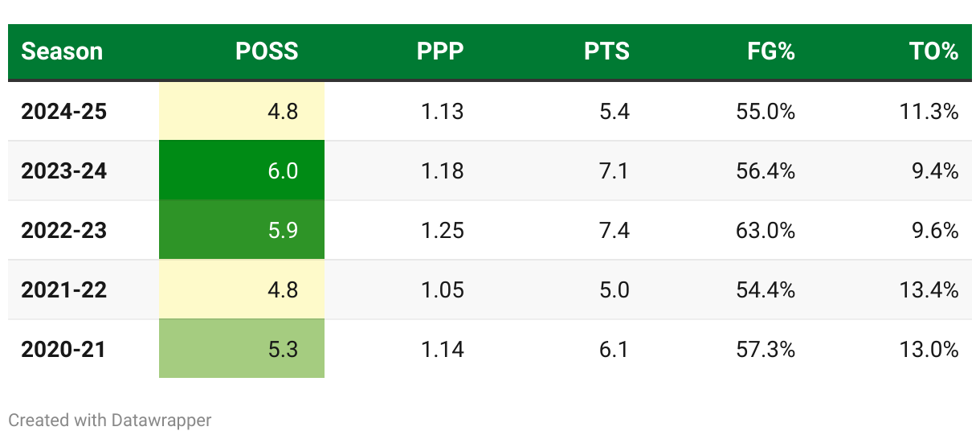Click the Season column header

[62, 51]
